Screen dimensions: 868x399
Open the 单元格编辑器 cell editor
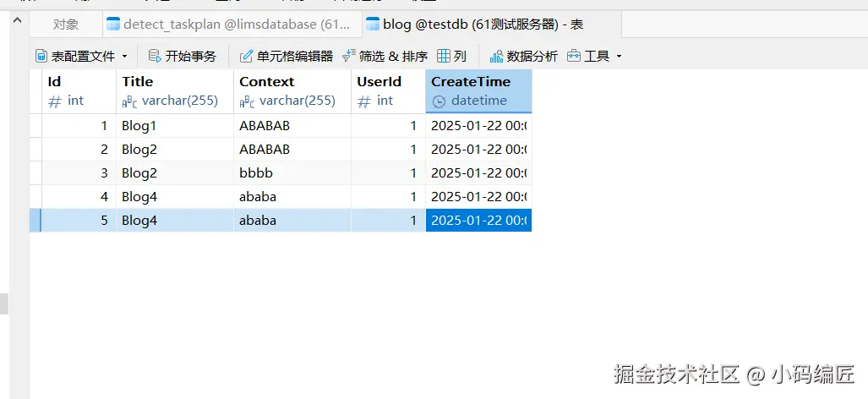pos(246,57)
